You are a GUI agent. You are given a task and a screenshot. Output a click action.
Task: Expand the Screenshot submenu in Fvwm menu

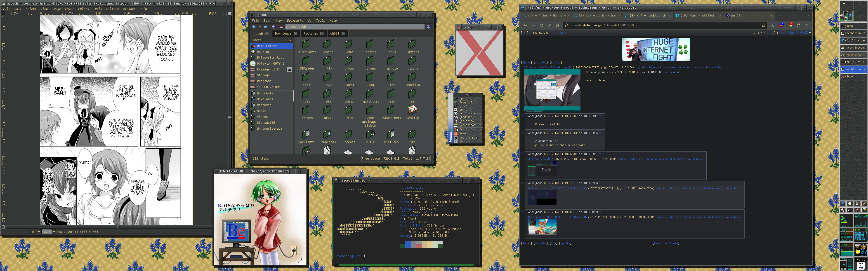coord(468,125)
